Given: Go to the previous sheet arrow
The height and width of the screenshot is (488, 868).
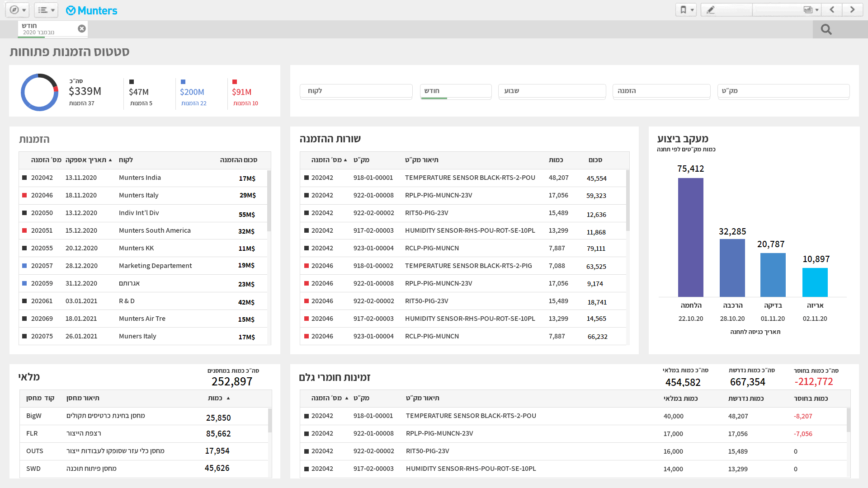Looking at the screenshot, I should click(x=832, y=10).
